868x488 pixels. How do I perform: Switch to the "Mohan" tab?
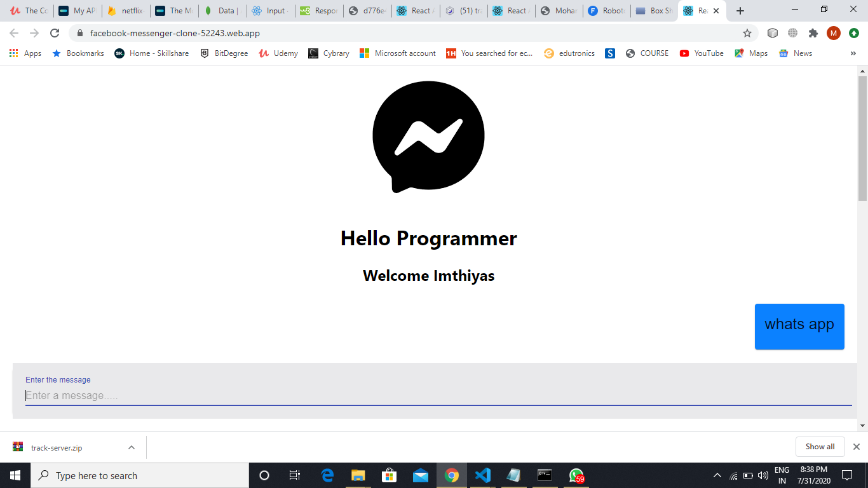point(559,11)
